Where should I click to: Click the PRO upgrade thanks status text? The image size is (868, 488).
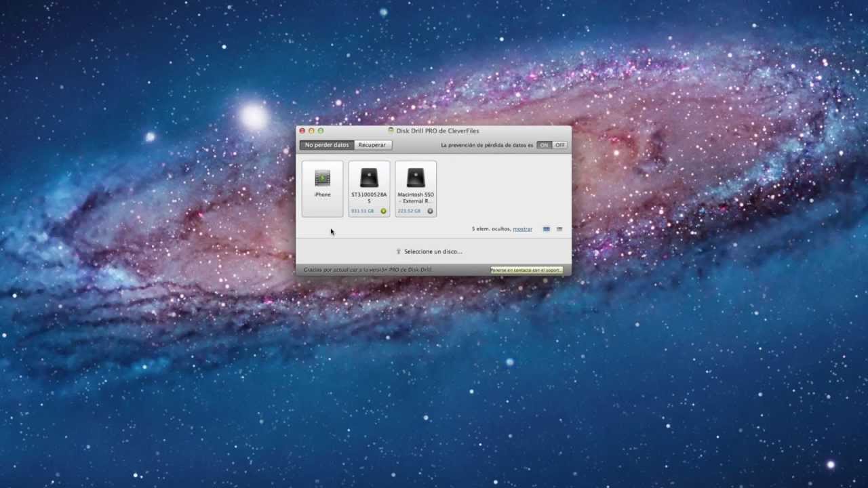tap(368, 270)
